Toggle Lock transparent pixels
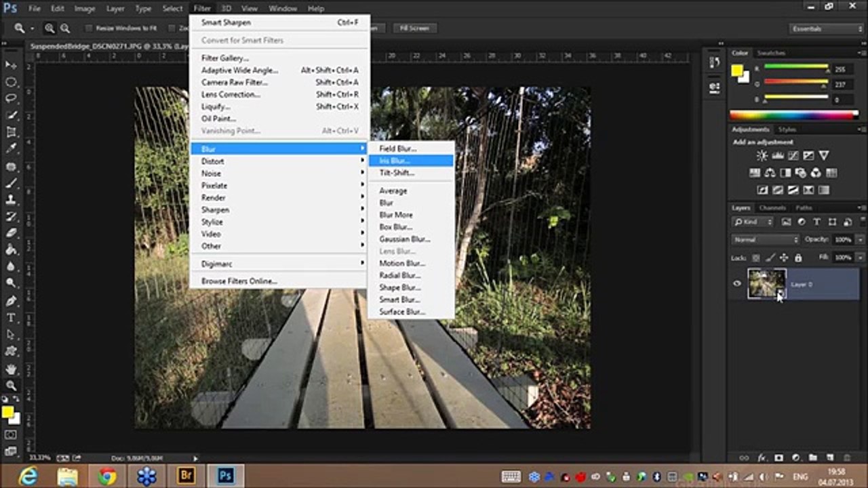This screenshot has width=868, height=488. tap(757, 258)
